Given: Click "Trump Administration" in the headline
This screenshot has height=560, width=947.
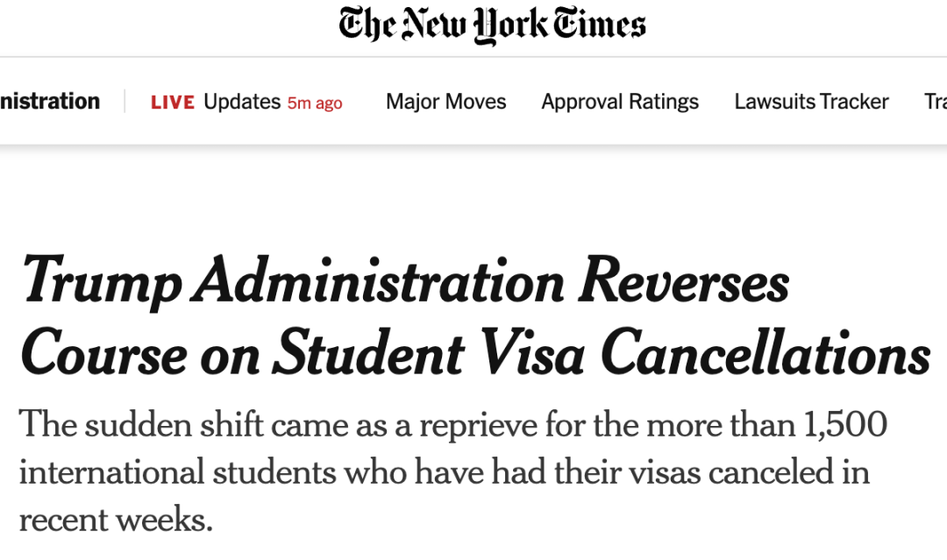Looking at the screenshot, I should tap(293, 284).
